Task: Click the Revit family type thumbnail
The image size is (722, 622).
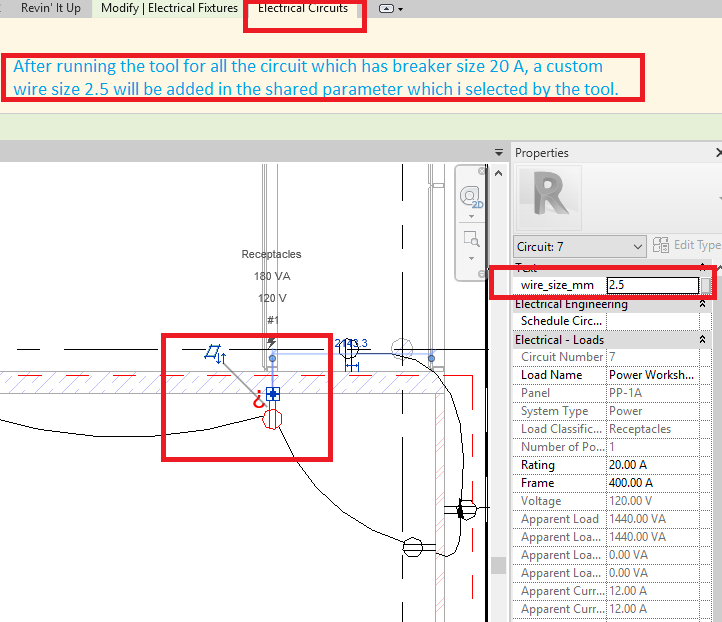Action: (x=548, y=198)
